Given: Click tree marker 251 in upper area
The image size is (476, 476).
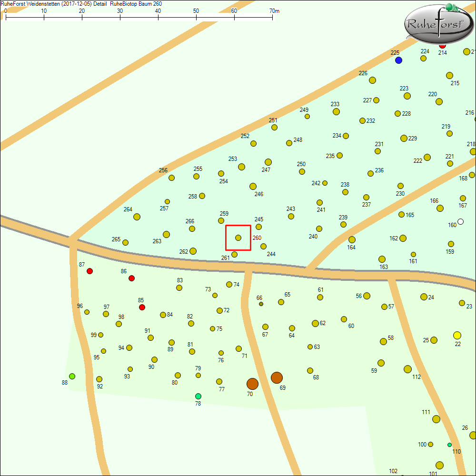Looking at the screenshot, I should [274, 127].
